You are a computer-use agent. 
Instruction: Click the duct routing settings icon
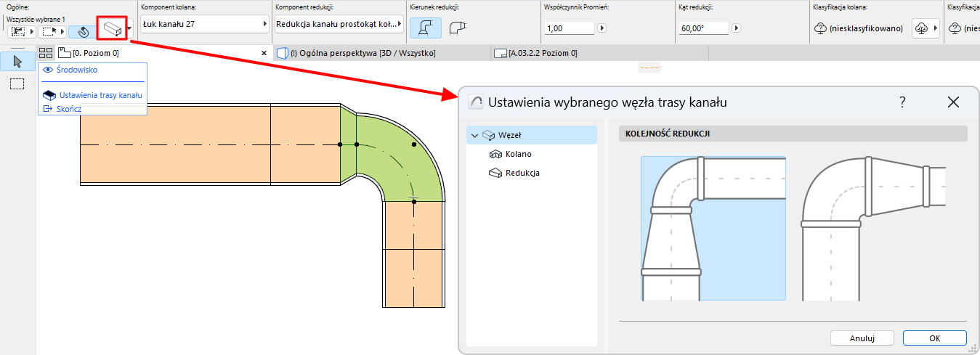click(x=112, y=30)
